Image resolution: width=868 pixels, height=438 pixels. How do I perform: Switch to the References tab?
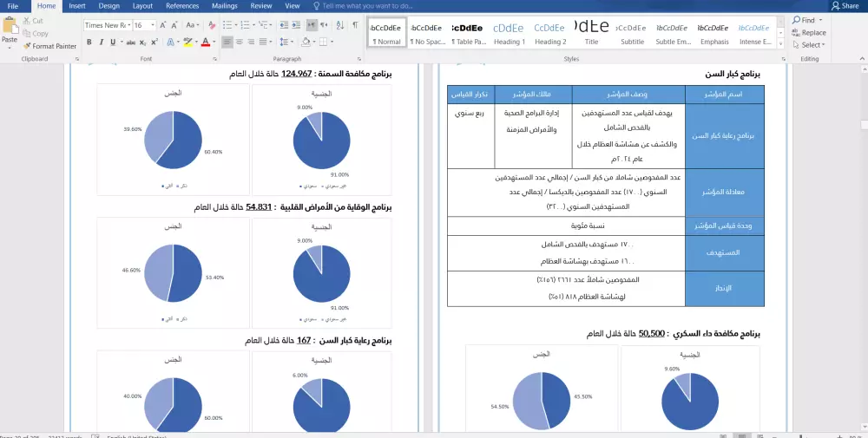[x=182, y=6]
